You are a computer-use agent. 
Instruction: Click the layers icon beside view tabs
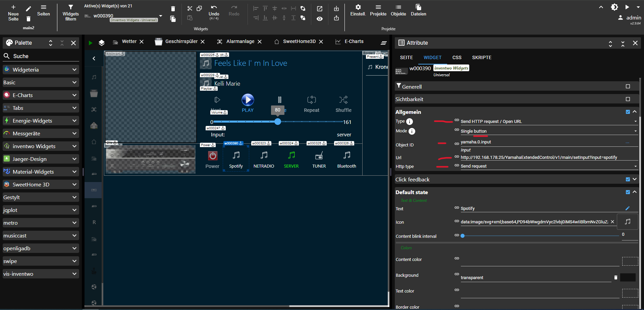[x=102, y=43]
